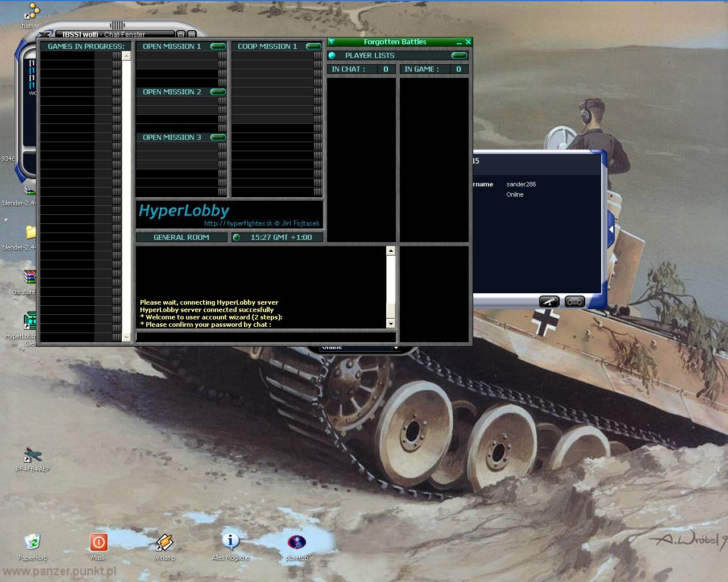The width and height of the screenshot is (728, 582).
Task: Click the chat log scroll-down arrow
Action: pyautogui.click(x=390, y=323)
